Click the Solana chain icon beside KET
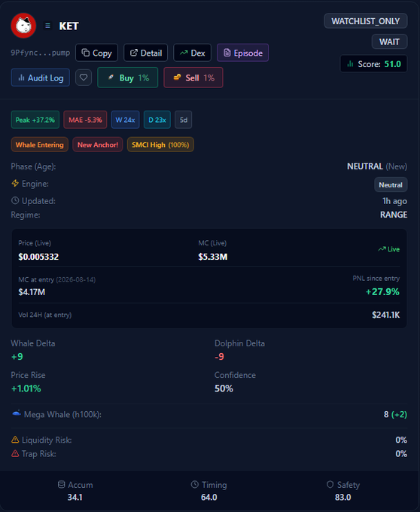Image resolution: width=420 pixels, height=512 pixels. pos(47,26)
